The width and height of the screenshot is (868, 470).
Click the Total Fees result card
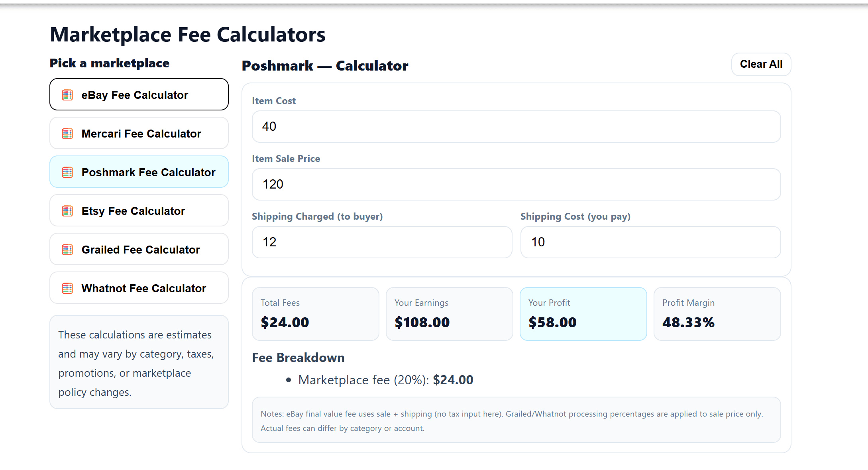[x=315, y=314]
